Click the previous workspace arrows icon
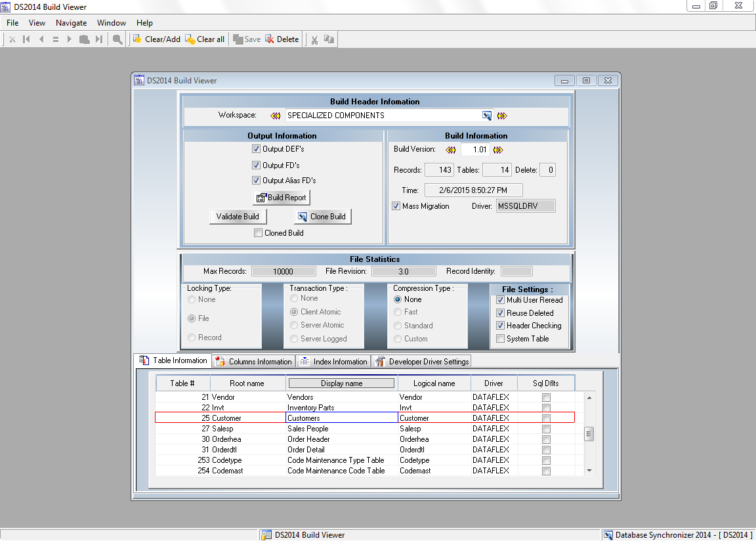 click(x=276, y=116)
